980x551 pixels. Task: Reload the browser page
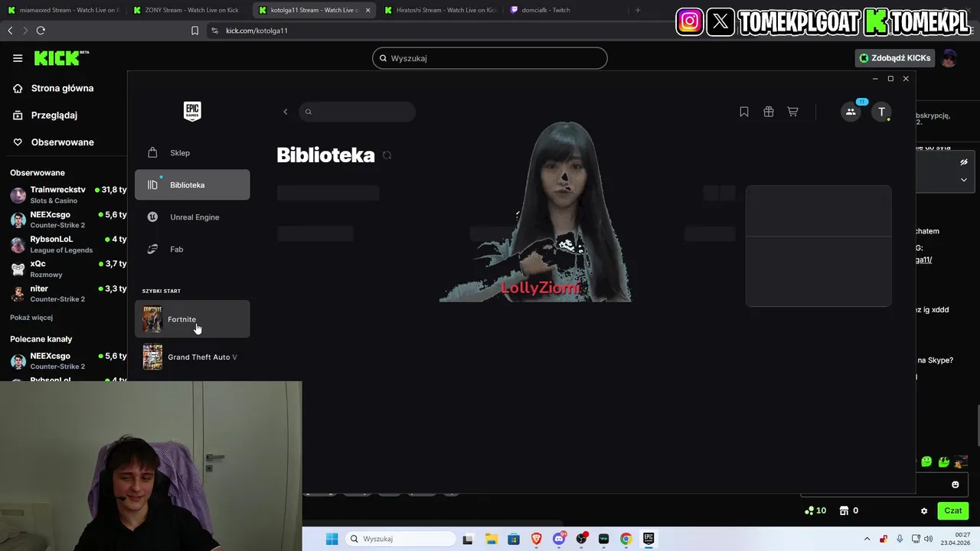[x=41, y=31]
